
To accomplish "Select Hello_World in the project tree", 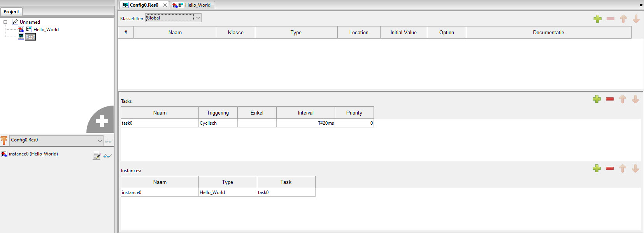I will [x=46, y=30].
